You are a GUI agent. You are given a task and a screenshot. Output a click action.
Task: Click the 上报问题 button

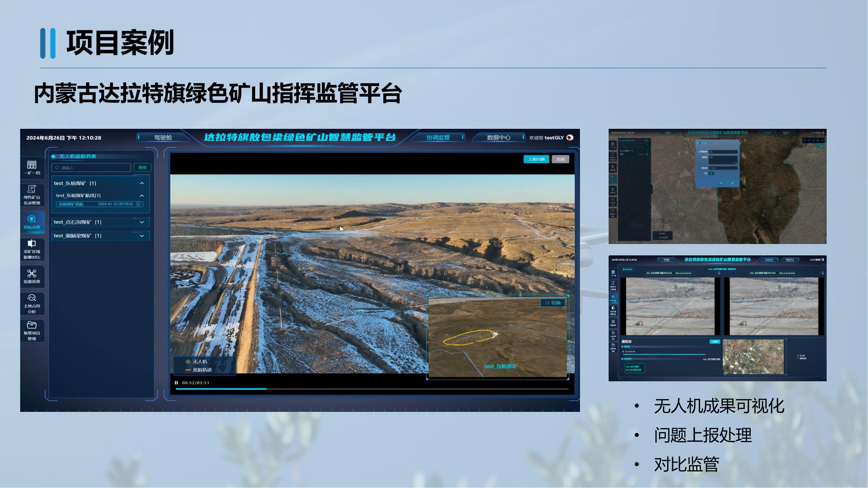click(x=536, y=159)
